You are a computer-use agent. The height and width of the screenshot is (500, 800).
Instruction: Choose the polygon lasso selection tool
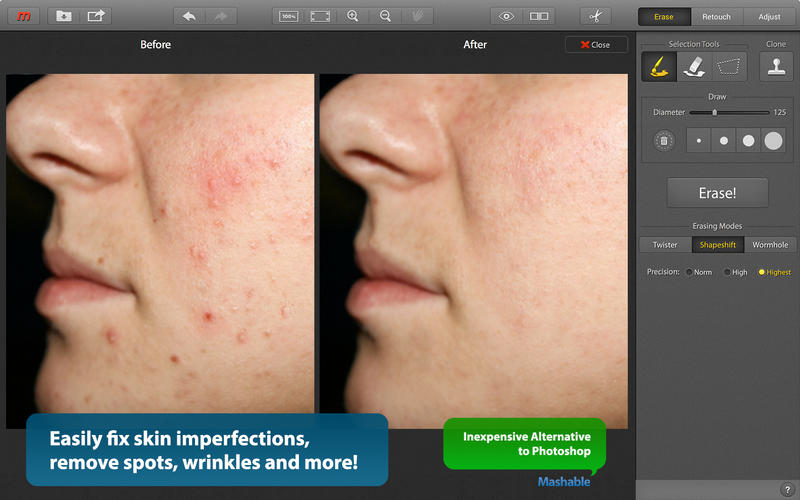pyautogui.click(x=732, y=66)
